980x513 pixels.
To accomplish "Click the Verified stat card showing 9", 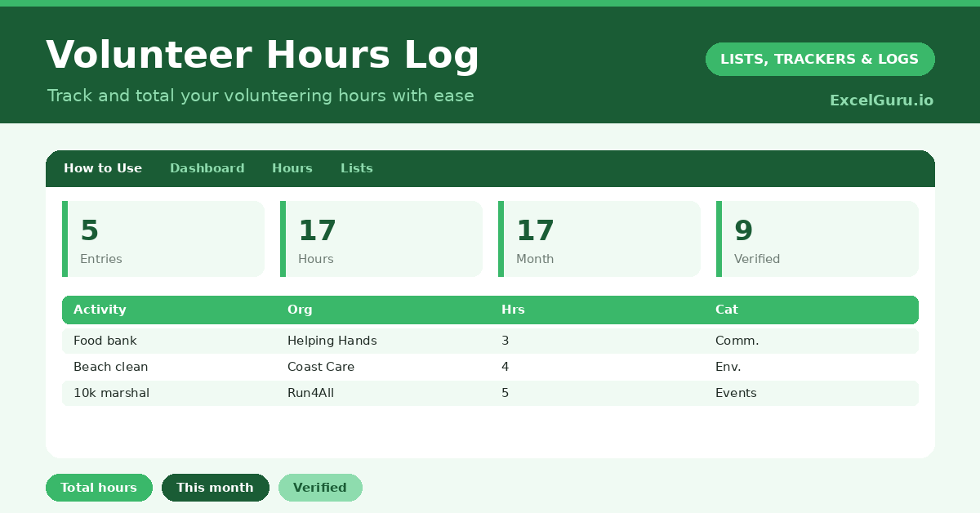I will [817, 239].
